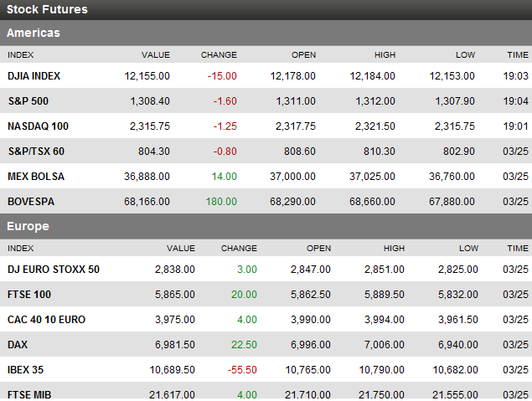Select the NASDAQ 100 index name

pyautogui.click(x=38, y=126)
